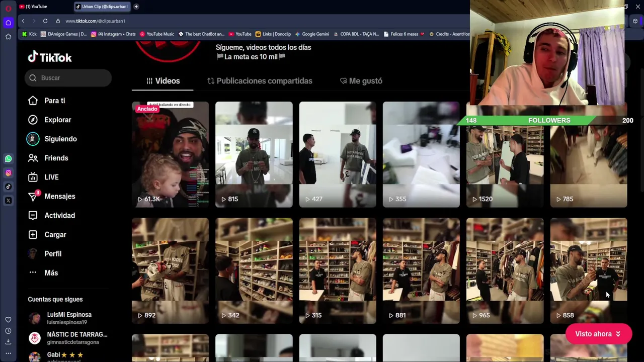This screenshot has height=362, width=644.
Task: Open the YouTube Music bookmark
Action: tap(157, 34)
